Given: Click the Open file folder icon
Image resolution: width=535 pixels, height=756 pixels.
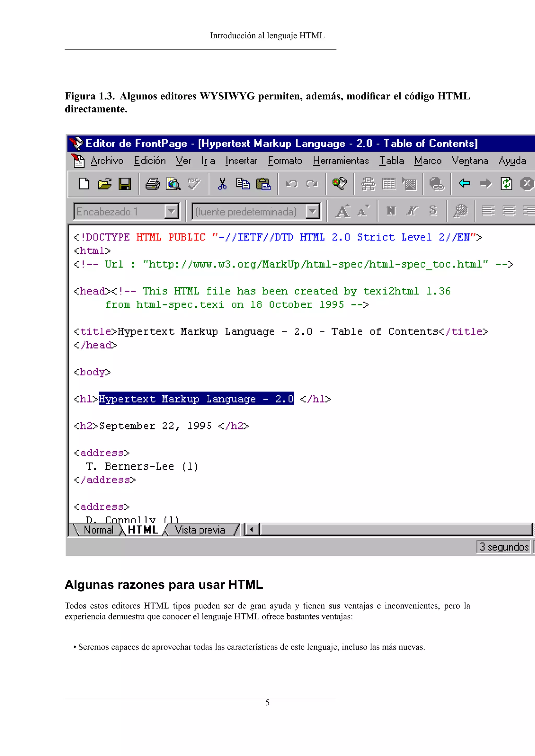Looking at the screenshot, I should coord(105,184).
